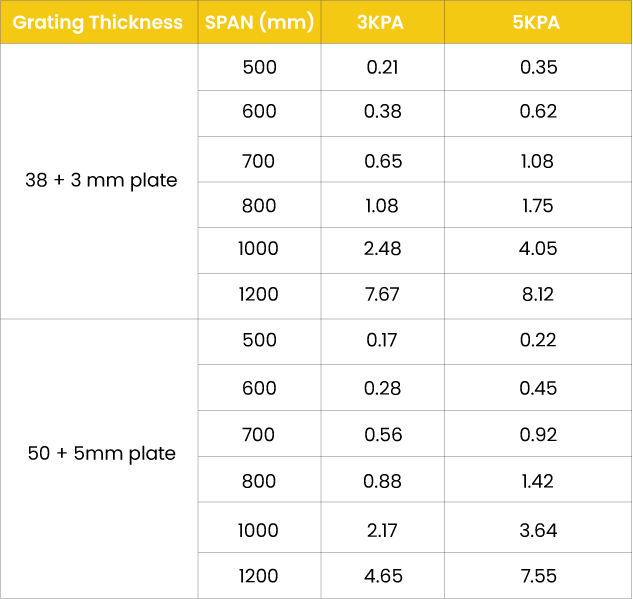Viewport: 633px width, 599px height.
Task: Select the 3.64 value cell
Action: tap(538, 530)
